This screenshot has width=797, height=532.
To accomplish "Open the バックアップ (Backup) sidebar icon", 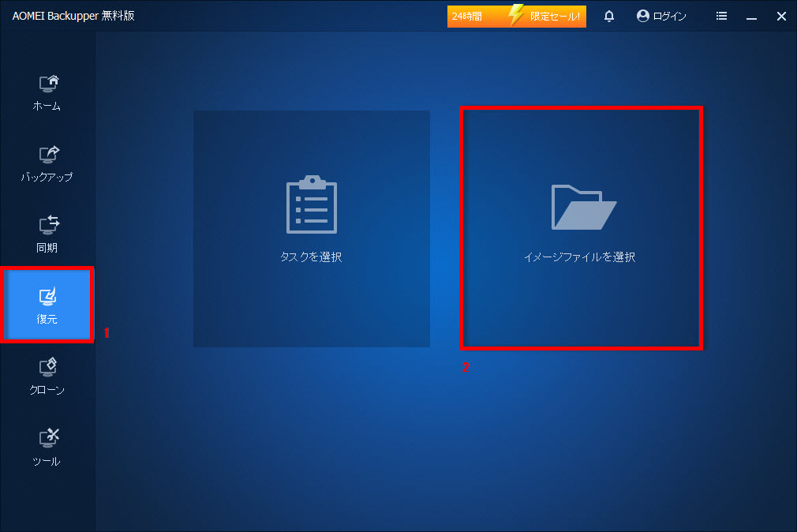I will tap(49, 155).
